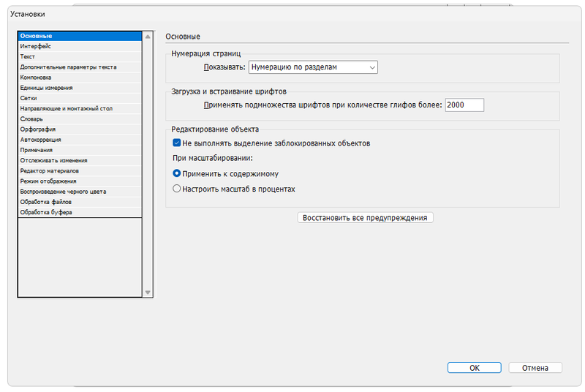
Task: Click scroll down arrow of category list
Action: coord(148,293)
